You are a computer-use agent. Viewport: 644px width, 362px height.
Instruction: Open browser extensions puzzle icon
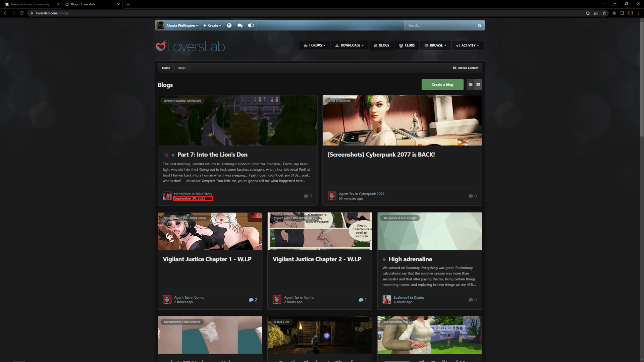click(614, 13)
